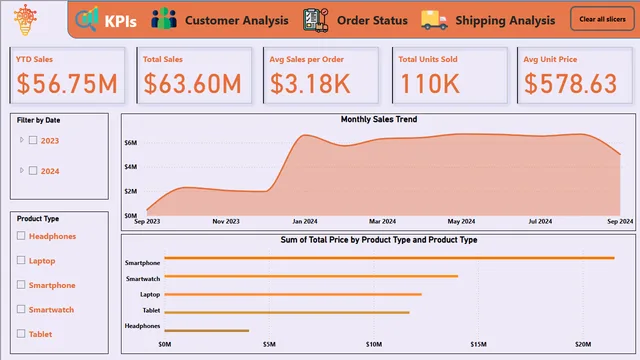Click the $6M y-axis label

(x=131, y=142)
